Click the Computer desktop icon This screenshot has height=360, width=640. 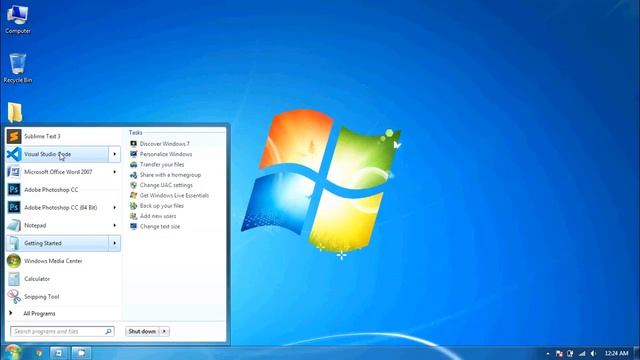point(18,19)
